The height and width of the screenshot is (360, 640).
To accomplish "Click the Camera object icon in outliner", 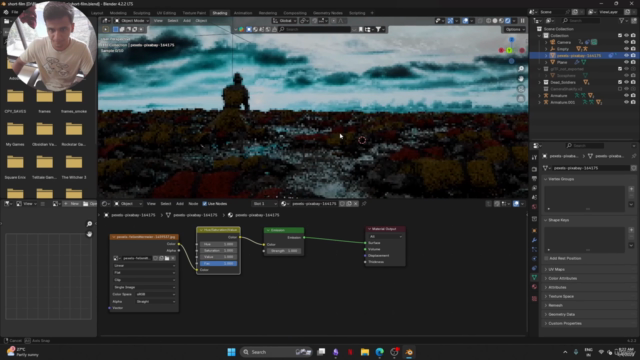I will pyautogui.click(x=553, y=42).
